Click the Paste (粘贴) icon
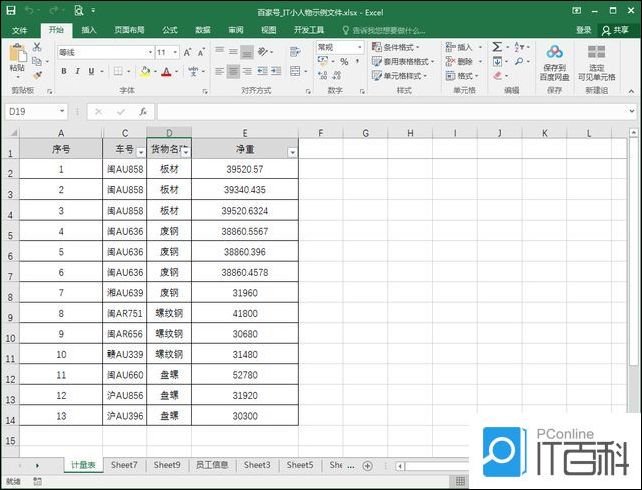This screenshot has width=642, height=490. point(16,56)
